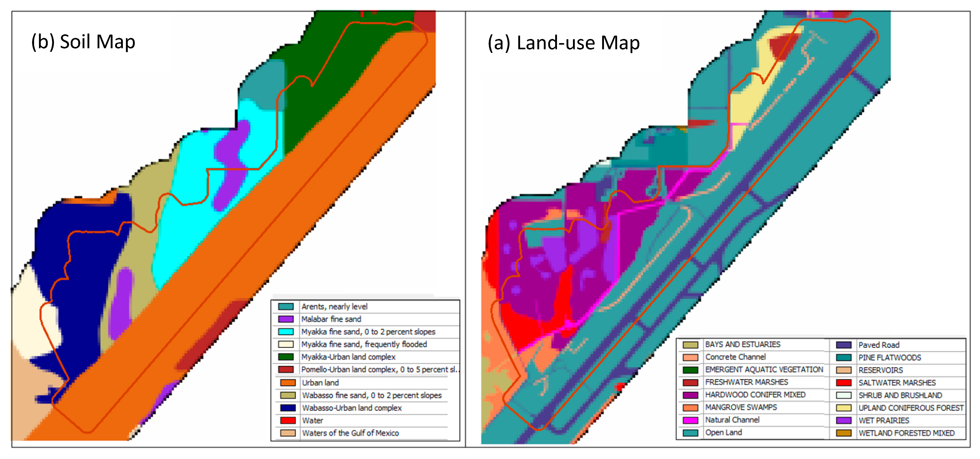Click the EMERGENT AQUATIC VEGETATION legend label
This screenshot has width=980, height=459.
(x=764, y=370)
